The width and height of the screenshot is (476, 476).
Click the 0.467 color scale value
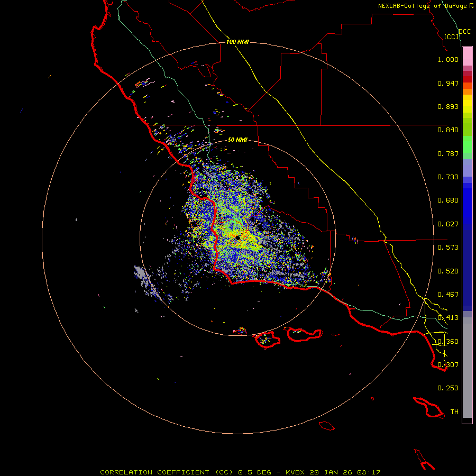pyautogui.click(x=448, y=295)
